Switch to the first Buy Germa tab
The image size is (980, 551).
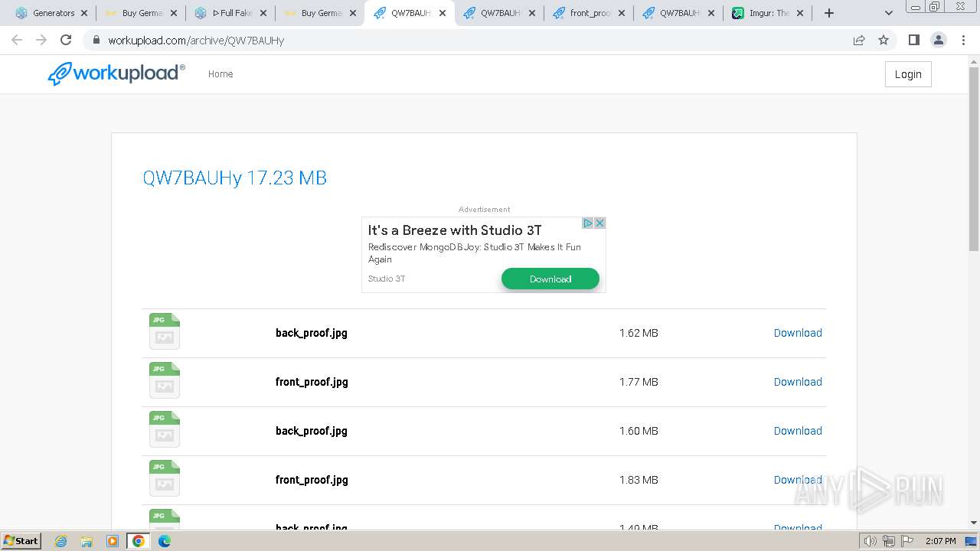pyautogui.click(x=141, y=13)
